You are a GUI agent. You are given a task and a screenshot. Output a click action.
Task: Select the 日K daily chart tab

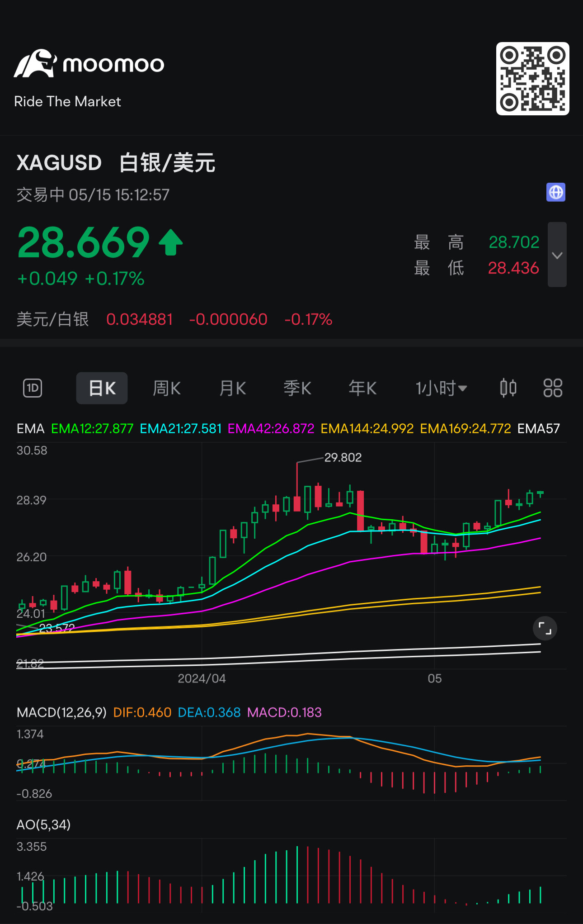tap(102, 388)
